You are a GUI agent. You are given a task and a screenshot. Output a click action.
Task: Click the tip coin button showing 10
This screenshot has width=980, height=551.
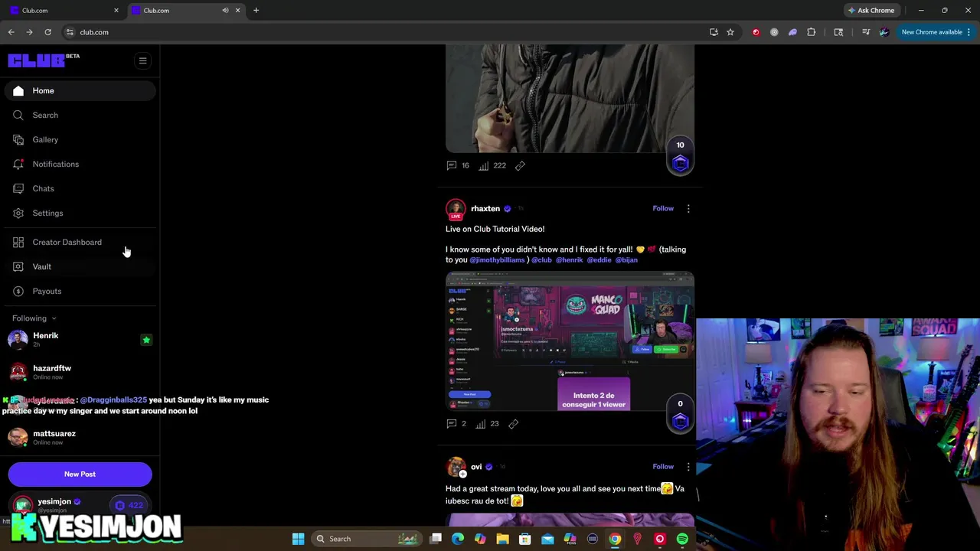pos(680,157)
